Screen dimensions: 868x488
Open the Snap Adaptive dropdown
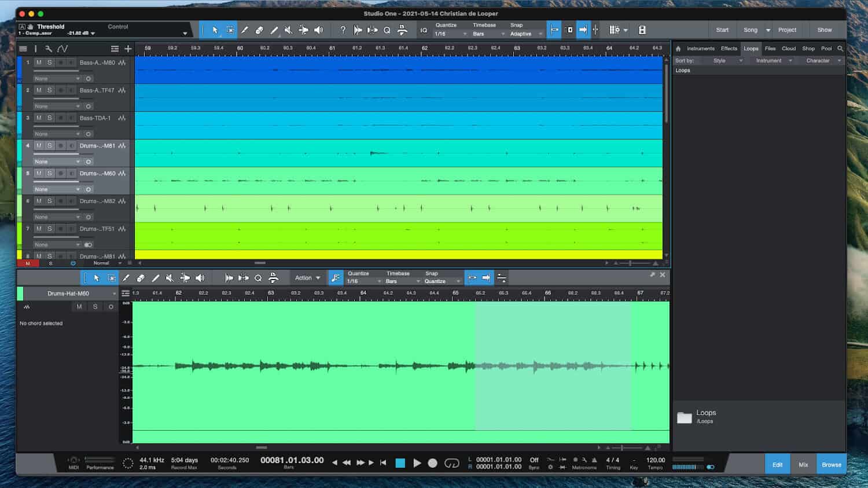[x=526, y=34]
